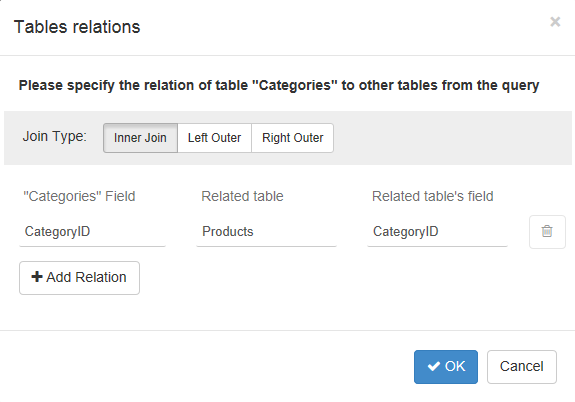Screen dimensions: 575x402
Task: Delete the CategoryID relation with trash icon
Action: 547,232
